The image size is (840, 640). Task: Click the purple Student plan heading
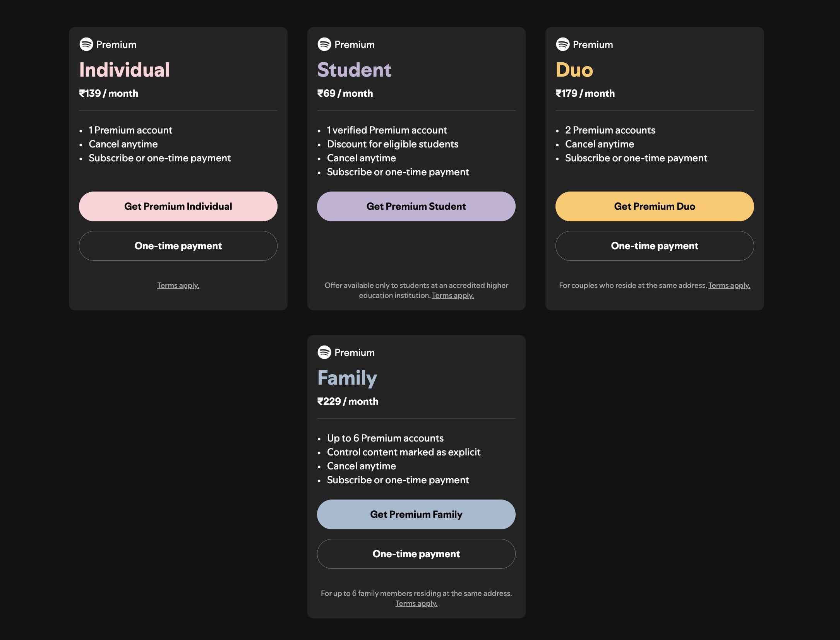click(x=354, y=70)
